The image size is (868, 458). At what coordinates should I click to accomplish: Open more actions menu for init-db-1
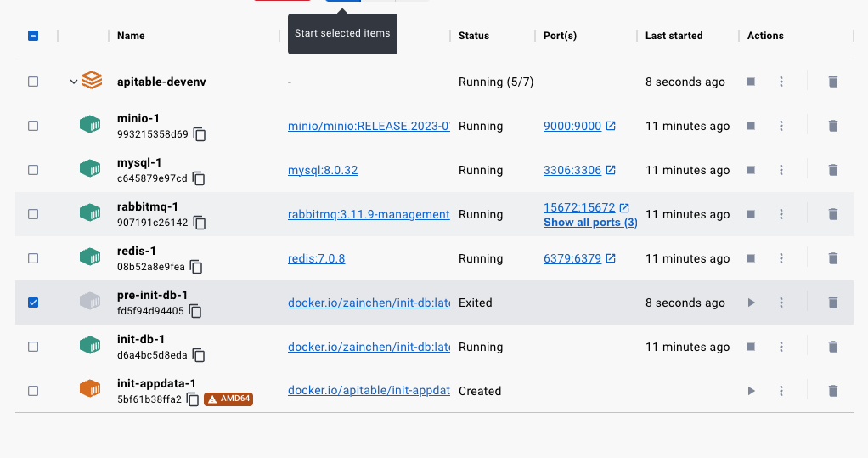pos(781,347)
